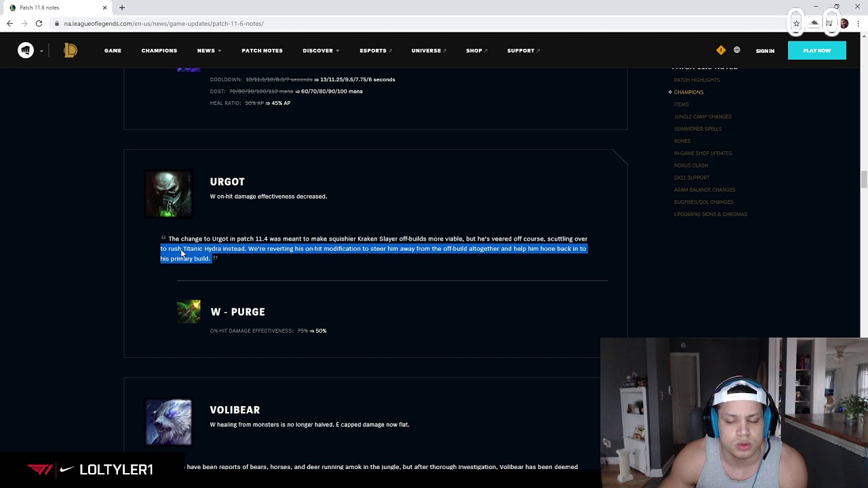The image size is (868, 488).
Task: Open Chrome three-dot menu
Action: point(858,23)
